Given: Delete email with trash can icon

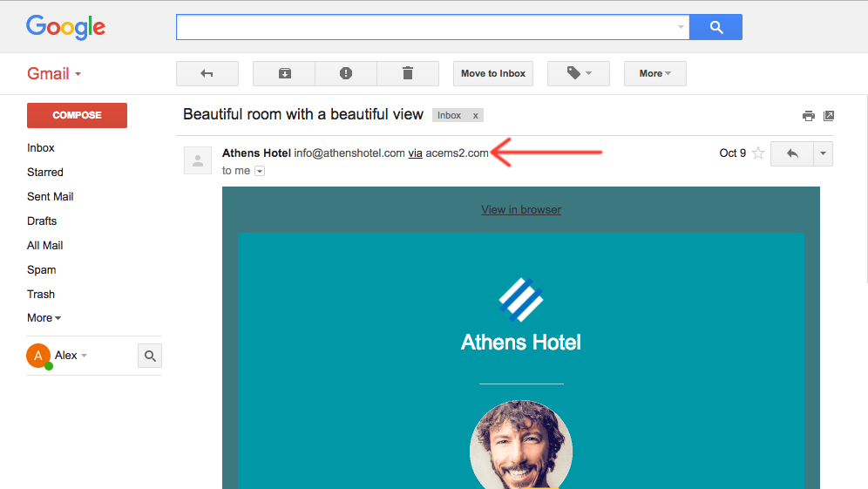Looking at the screenshot, I should pyautogui.click(x=408, y=74).
